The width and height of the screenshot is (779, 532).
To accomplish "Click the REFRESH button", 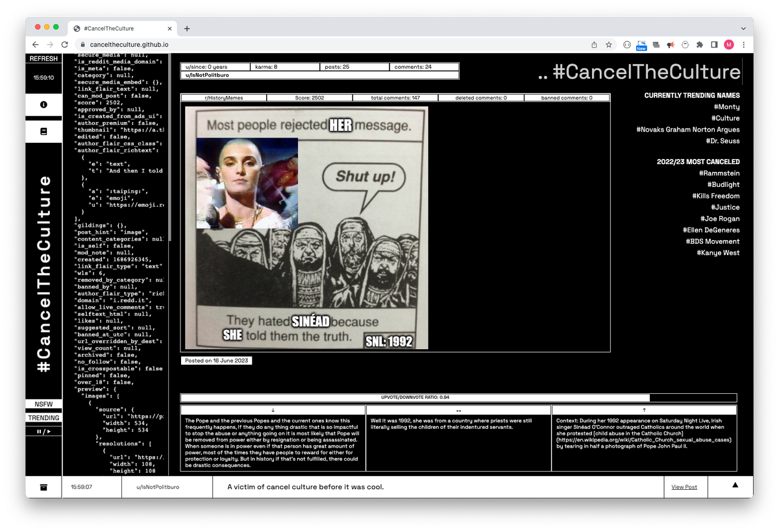I will (43, 58).
